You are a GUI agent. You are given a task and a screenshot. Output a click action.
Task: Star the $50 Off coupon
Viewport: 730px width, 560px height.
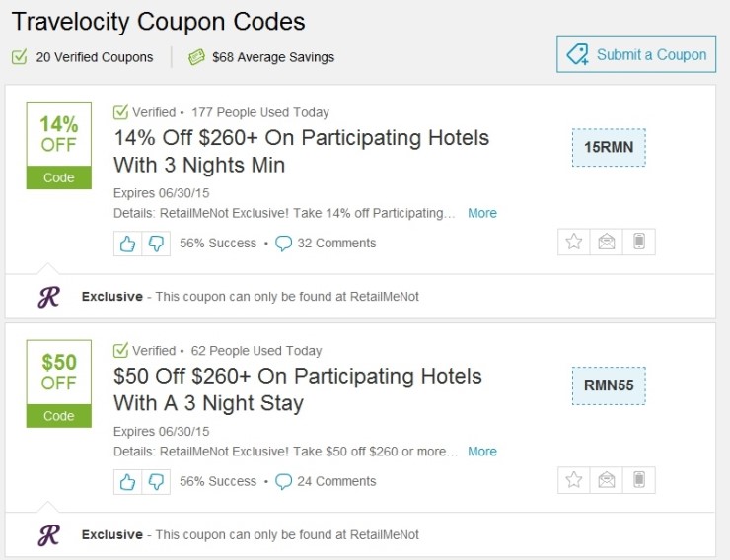coord(573,480)
